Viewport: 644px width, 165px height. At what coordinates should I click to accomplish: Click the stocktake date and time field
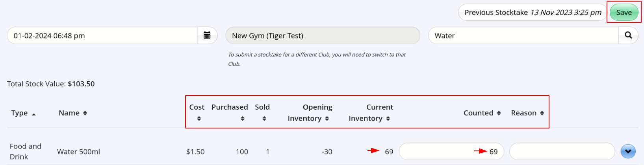click(102, 35)
